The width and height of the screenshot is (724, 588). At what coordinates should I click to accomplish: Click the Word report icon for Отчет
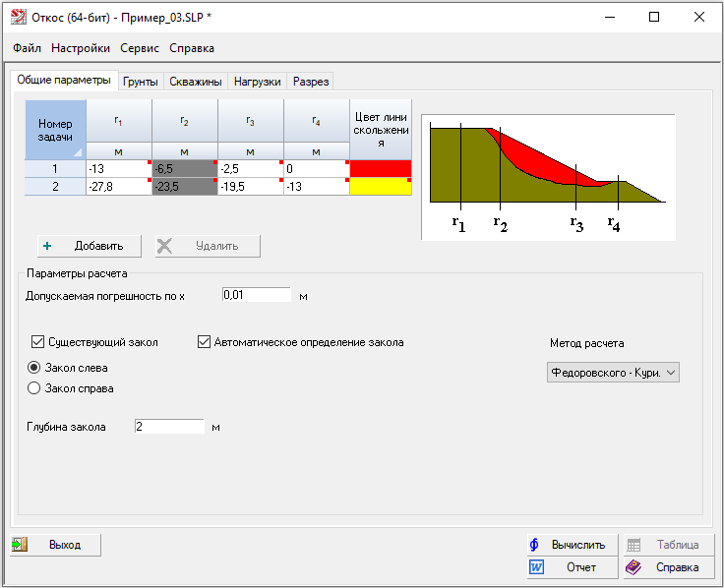click(x=537, y=567)
